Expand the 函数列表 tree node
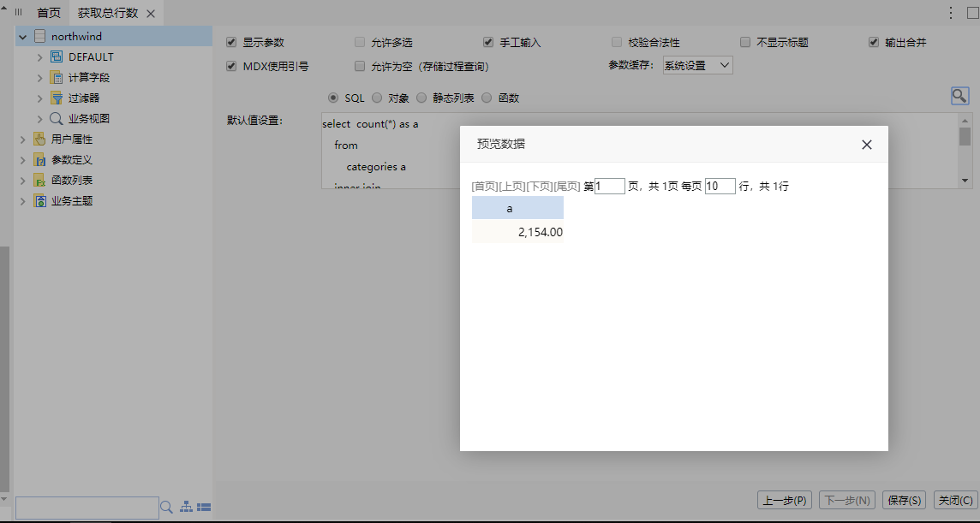Screen dimensions: 980x523 pyautogui.click(x=23, y=181)
